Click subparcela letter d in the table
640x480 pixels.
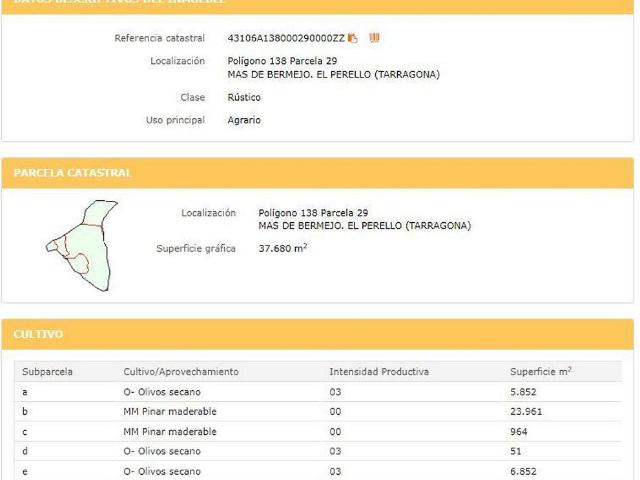coord(25,452)
